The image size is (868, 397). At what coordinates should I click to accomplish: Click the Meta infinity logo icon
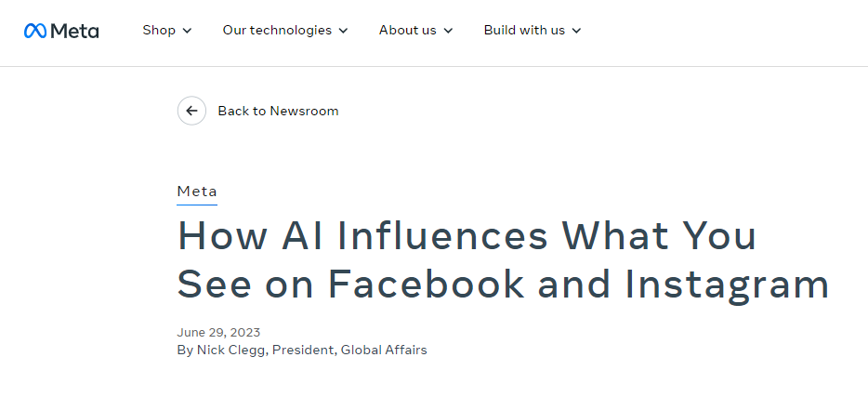click(x=35, y=31)
